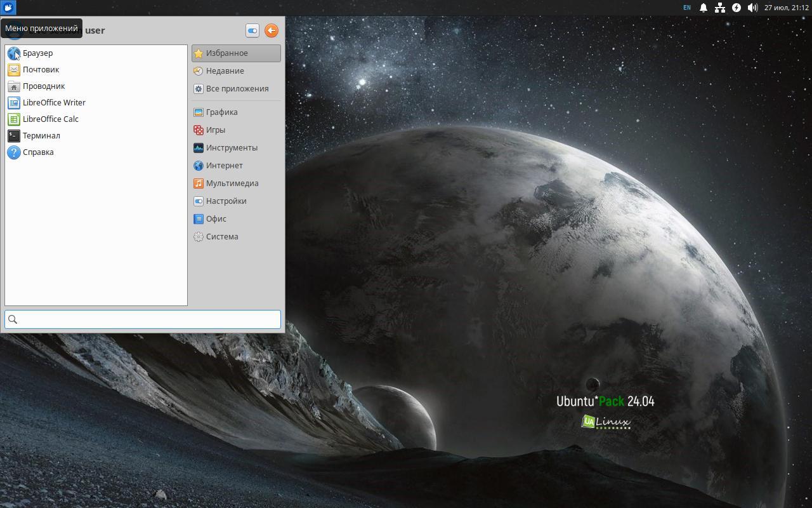Viewport: 812px width, 508px height.
Task: Switch keyboard layout via EN indicator
Action: [687, 8]
